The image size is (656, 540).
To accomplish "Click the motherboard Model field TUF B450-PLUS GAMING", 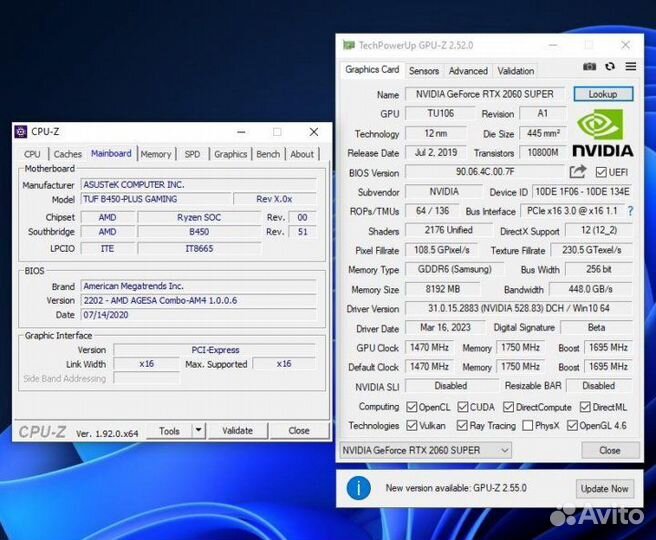I will [156, 199].
